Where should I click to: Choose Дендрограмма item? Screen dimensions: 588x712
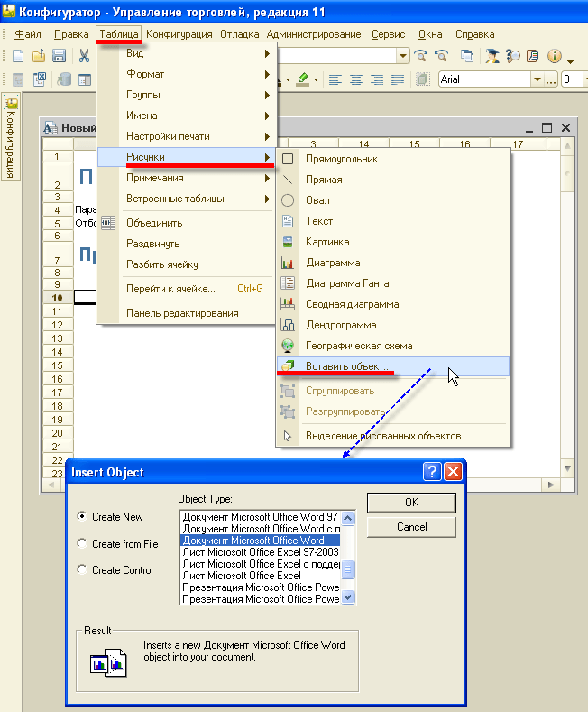(393, 325)
